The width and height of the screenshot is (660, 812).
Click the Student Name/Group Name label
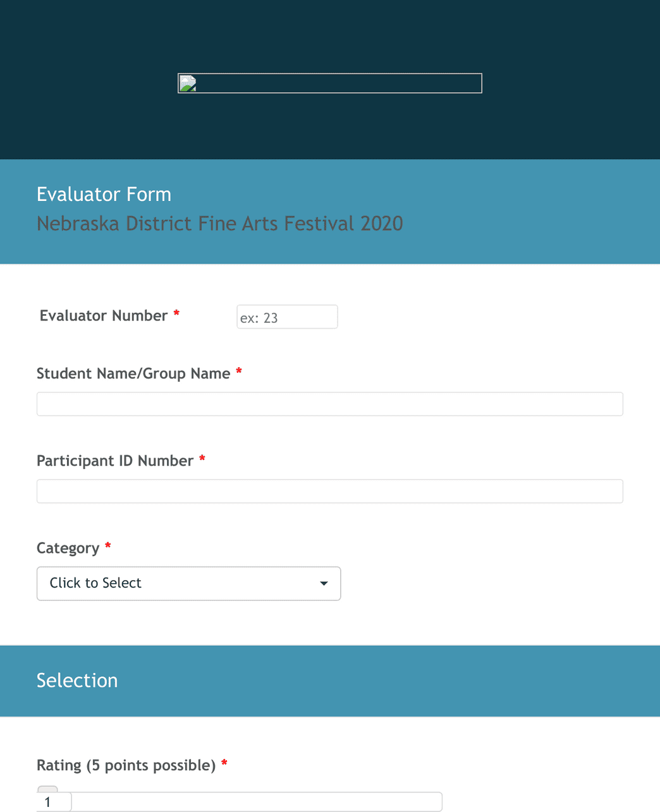click(x=133, y=374)
